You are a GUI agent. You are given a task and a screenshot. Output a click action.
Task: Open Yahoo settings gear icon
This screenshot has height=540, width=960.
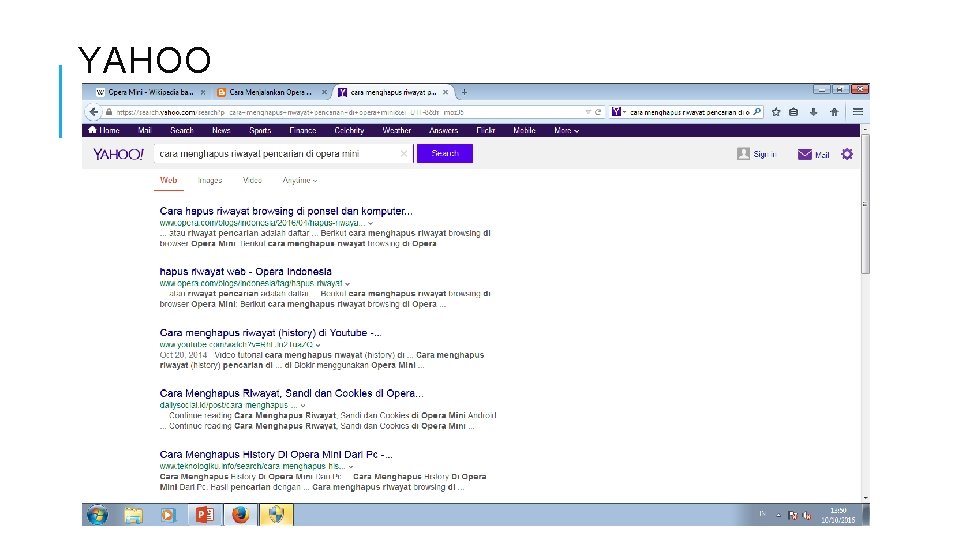point(847,154)
